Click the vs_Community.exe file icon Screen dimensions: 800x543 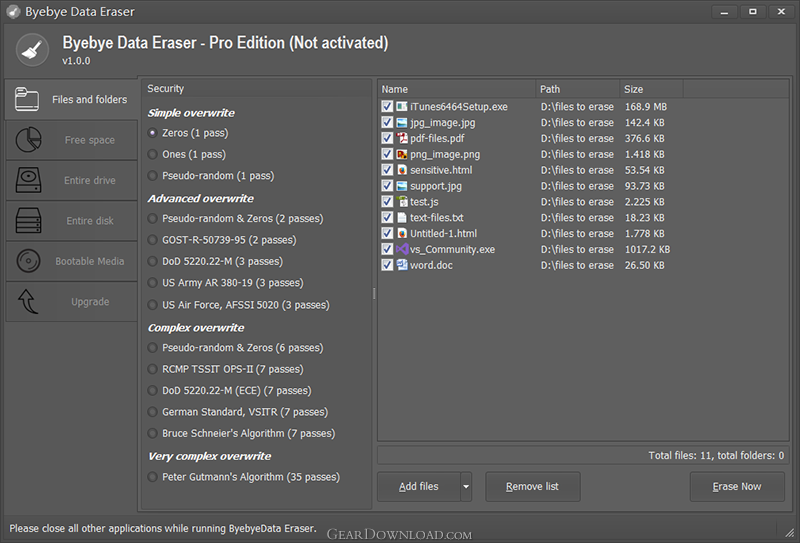402,249
